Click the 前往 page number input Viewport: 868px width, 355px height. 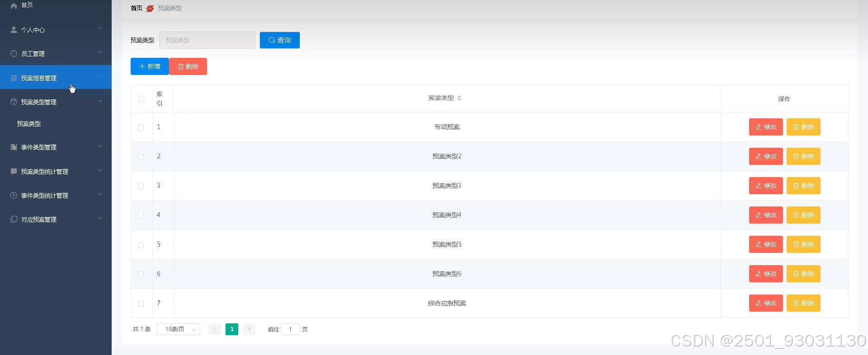point(290,329)
